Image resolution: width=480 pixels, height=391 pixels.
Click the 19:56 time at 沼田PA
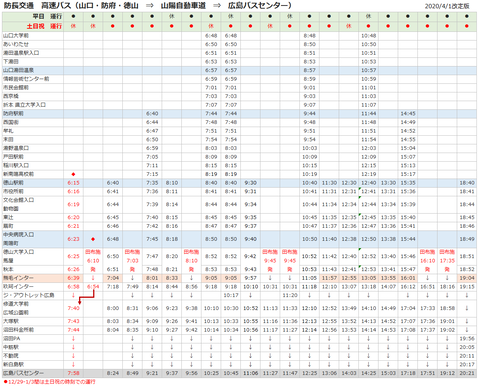point(467,339)
